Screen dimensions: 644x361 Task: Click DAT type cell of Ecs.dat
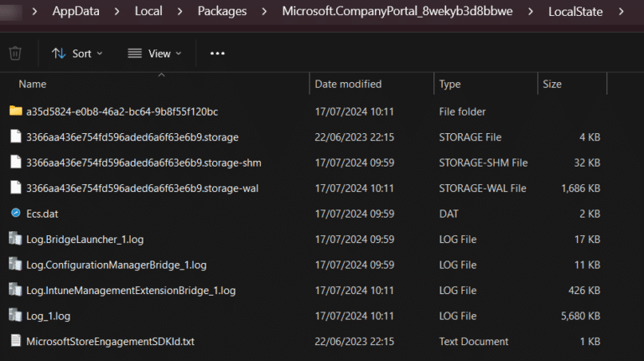tap(449, 214)
